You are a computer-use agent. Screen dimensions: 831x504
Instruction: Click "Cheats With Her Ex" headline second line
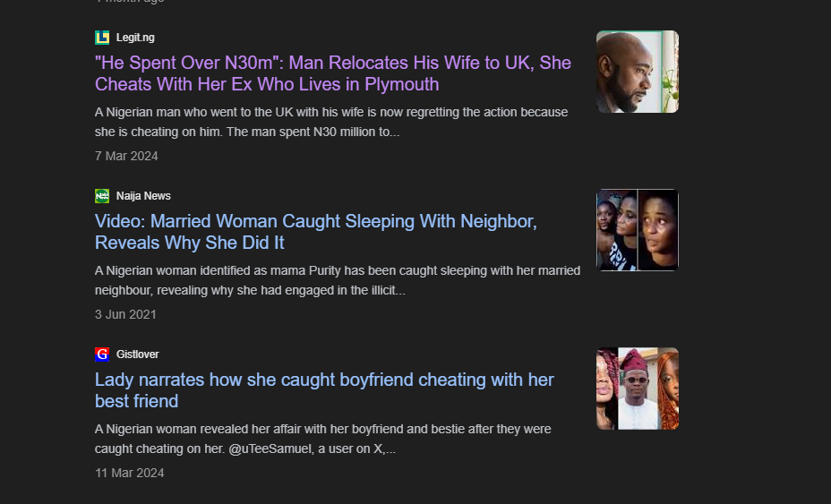point(267,84)
